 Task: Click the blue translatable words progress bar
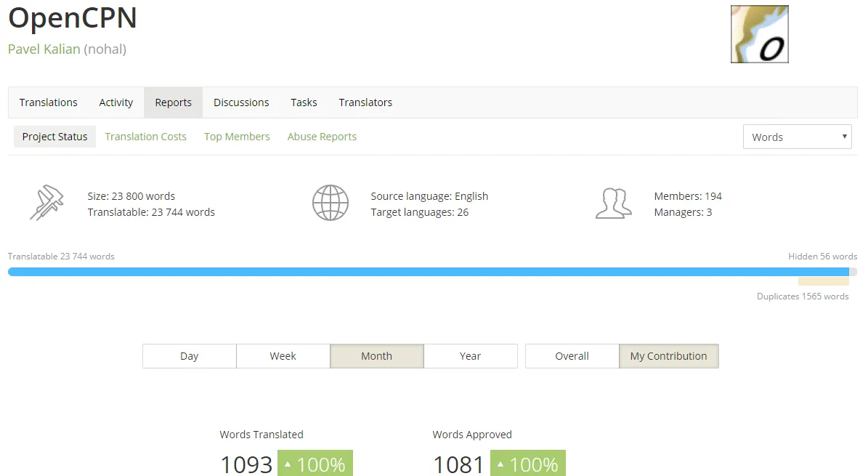click(429, 272)
